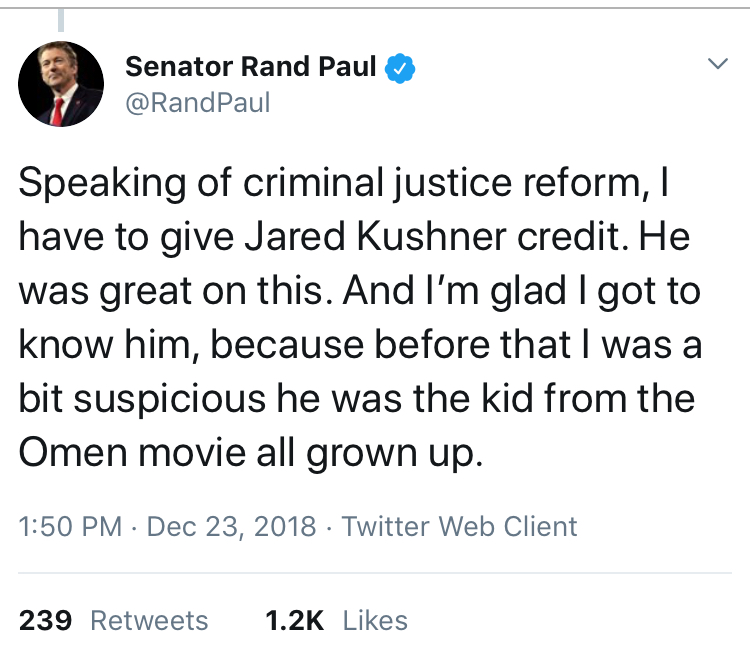Click the blue verified checkmark badge
750x665 pixels.
(401, 68)
